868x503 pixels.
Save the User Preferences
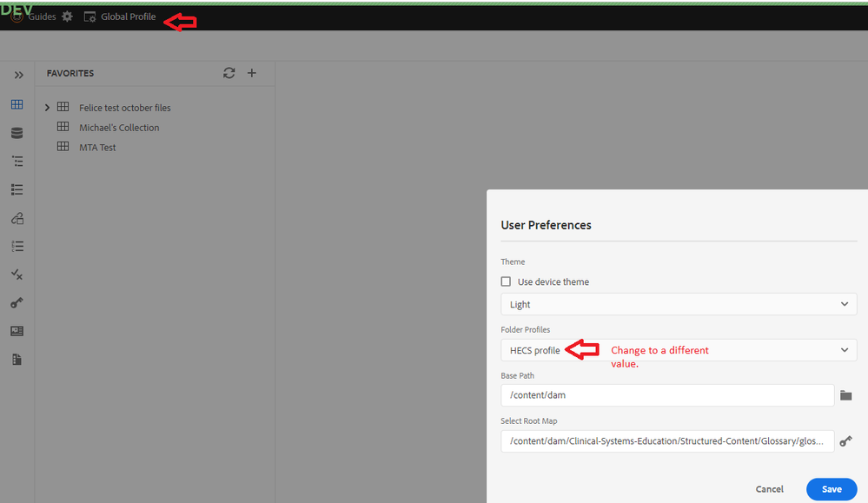coord(831,488)
